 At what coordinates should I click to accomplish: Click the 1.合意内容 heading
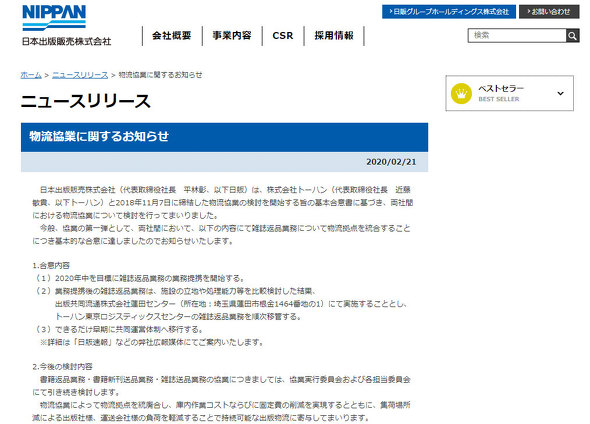pos(51,265)
